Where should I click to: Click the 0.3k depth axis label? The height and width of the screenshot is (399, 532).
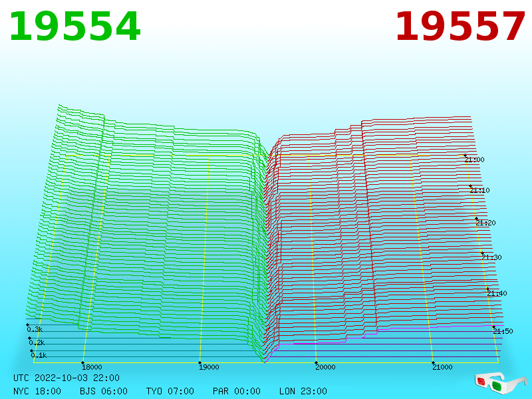[35, 329]
